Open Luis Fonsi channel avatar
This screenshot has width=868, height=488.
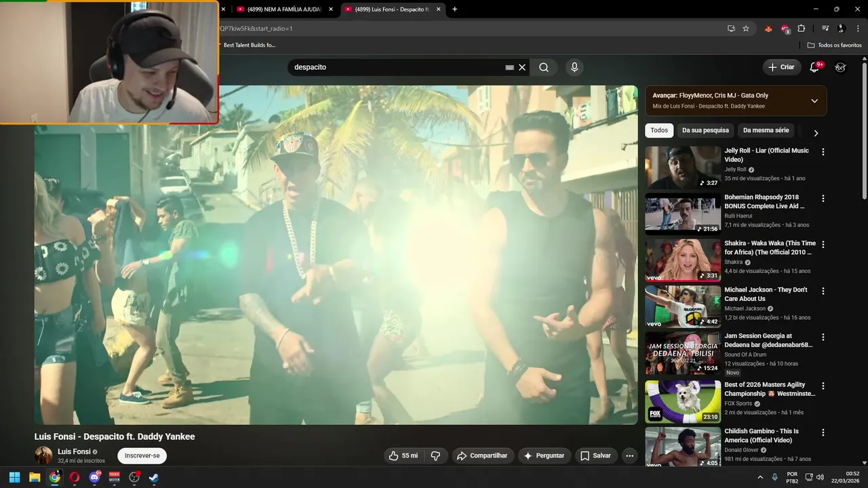[43, 455]
